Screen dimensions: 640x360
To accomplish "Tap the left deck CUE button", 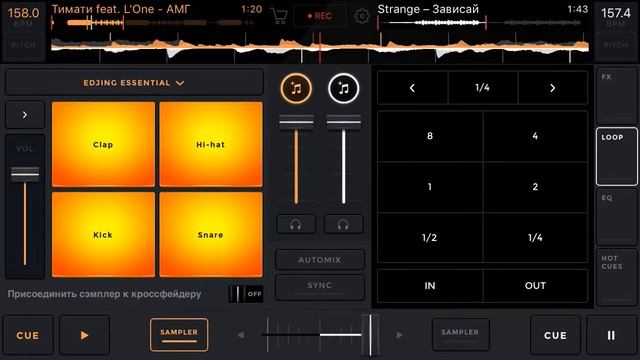I will [28, 335].
